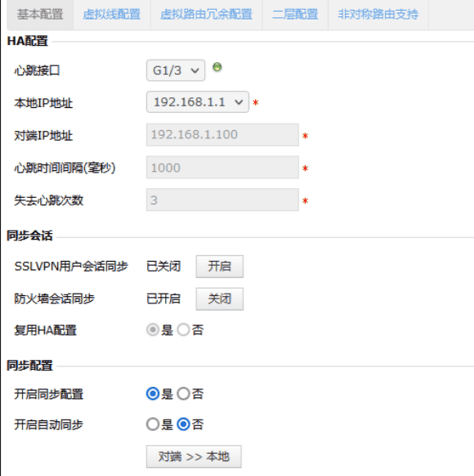This screenshot has height=476, width=474.
Task: Select 是 for 复用HA配置
Action: point(153,330)
